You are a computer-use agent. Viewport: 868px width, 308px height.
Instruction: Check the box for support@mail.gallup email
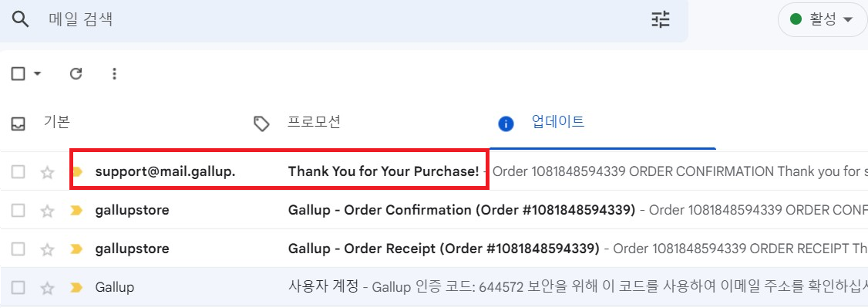pyautogui.click(x=19, y=171)
